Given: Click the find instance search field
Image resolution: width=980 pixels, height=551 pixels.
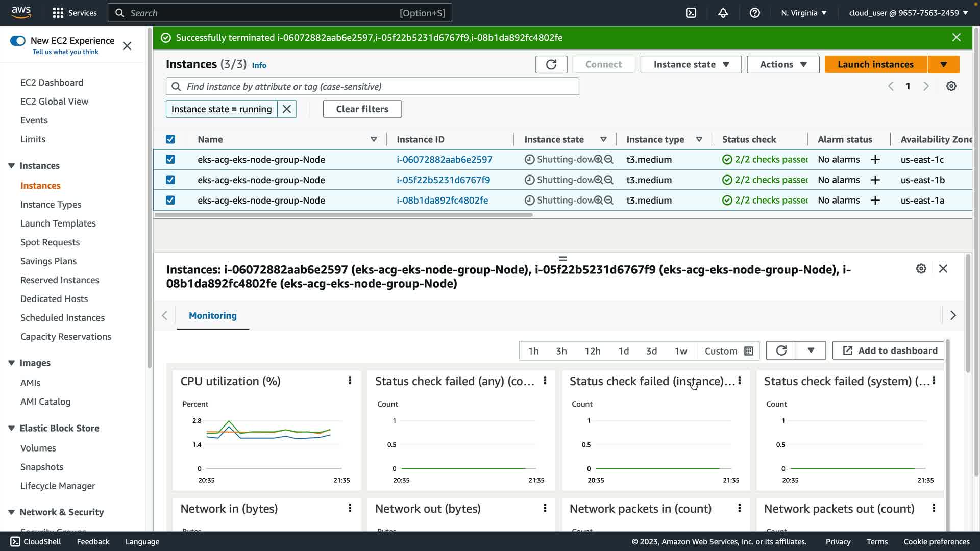Looking at the screenshot, I should click(373, 86).
